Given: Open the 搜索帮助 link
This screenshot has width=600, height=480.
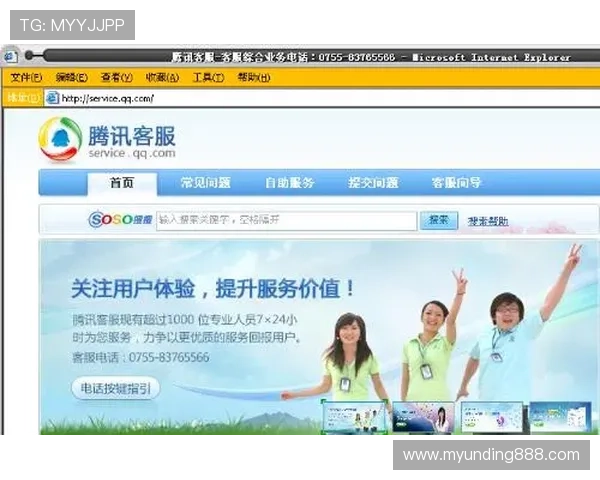Looking at the screenshot, I should (x=488, y=221).
